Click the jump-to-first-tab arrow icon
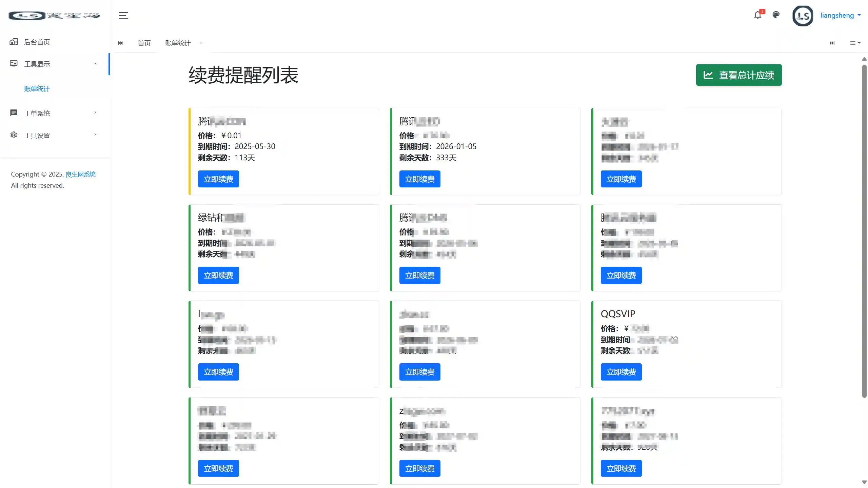 tap(120, 43)
